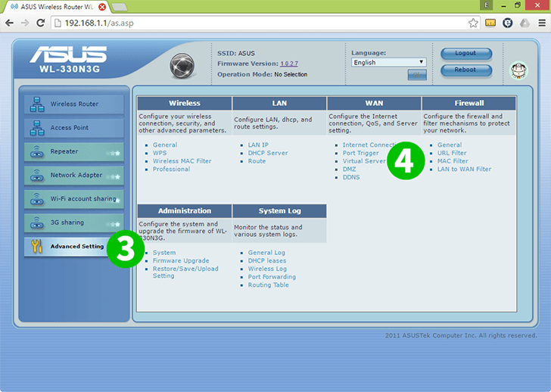Screen dimensions: 551x392
Task: Open the Chrome hamburger menu
Action: pyautogui.click(x=541, y=23)
